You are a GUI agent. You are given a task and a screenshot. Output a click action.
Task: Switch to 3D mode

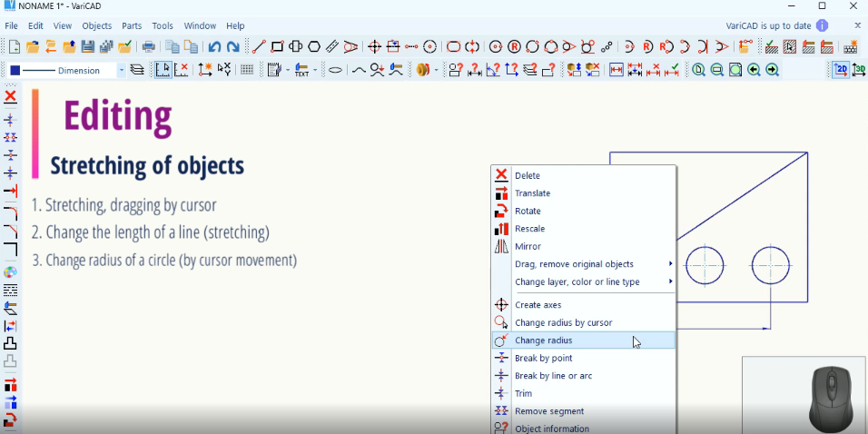click(857, 70)
